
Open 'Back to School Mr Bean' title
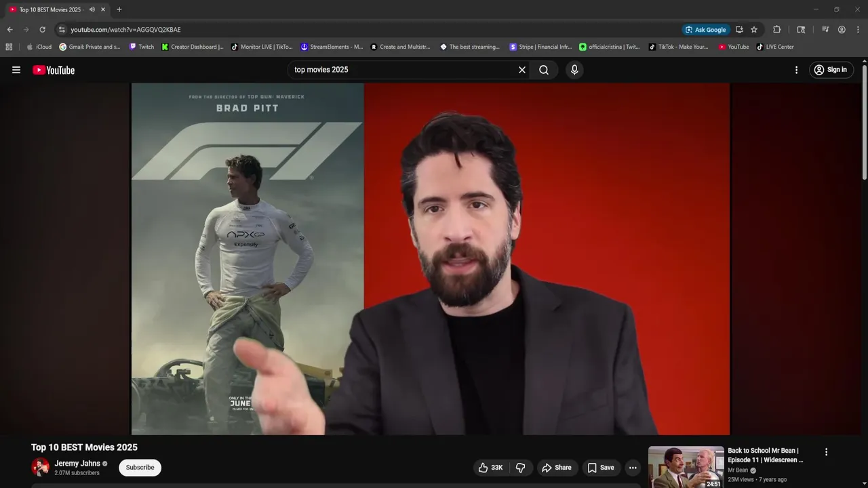coord(765,455)
